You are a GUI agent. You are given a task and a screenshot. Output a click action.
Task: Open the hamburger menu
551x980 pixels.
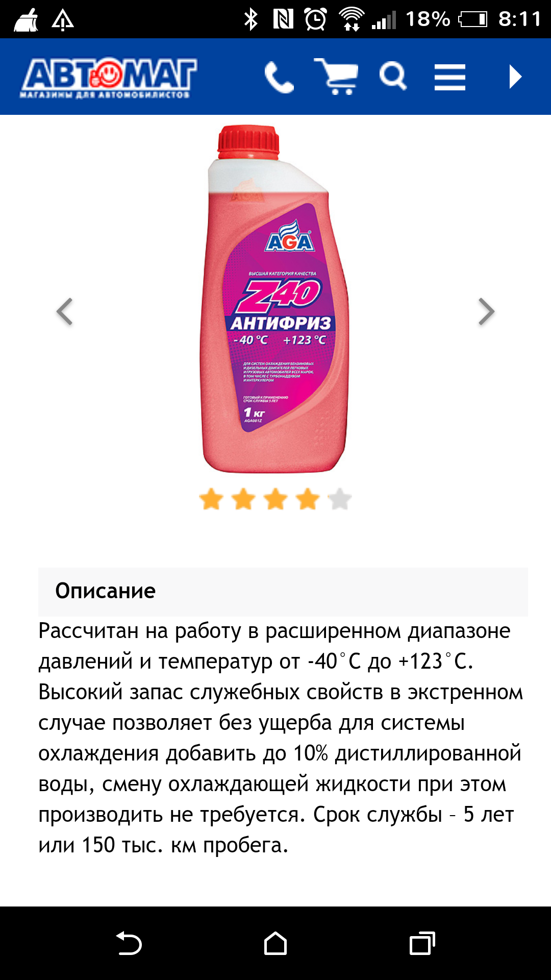(x=449, y=78)
